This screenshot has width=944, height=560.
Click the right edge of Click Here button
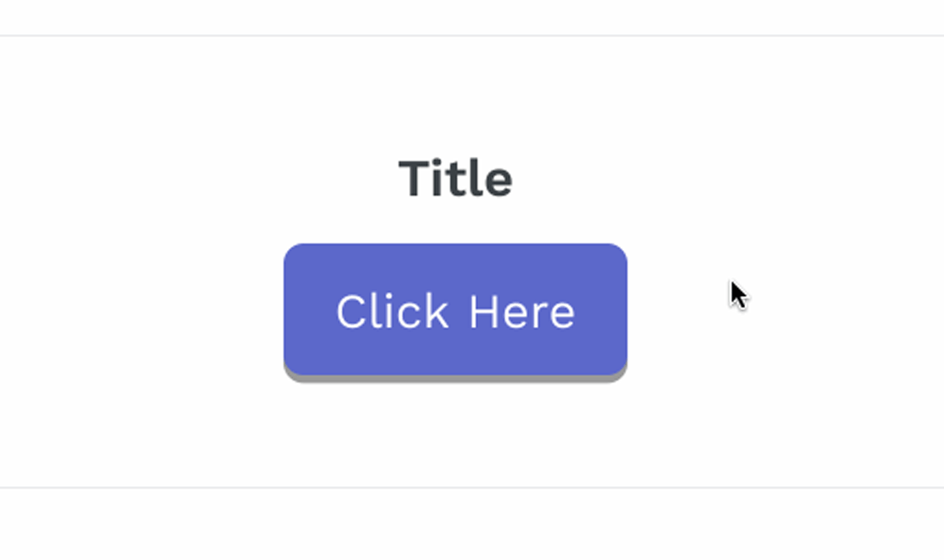(620, 308)
